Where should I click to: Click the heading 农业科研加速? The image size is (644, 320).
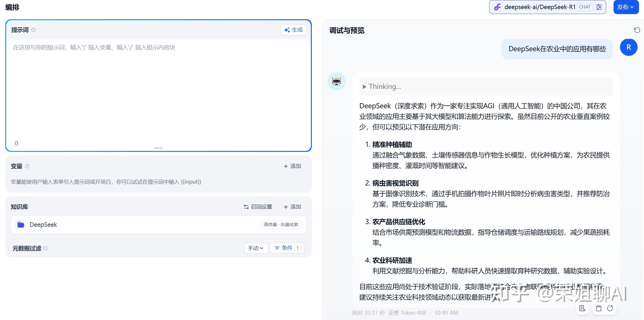[392, 260]
